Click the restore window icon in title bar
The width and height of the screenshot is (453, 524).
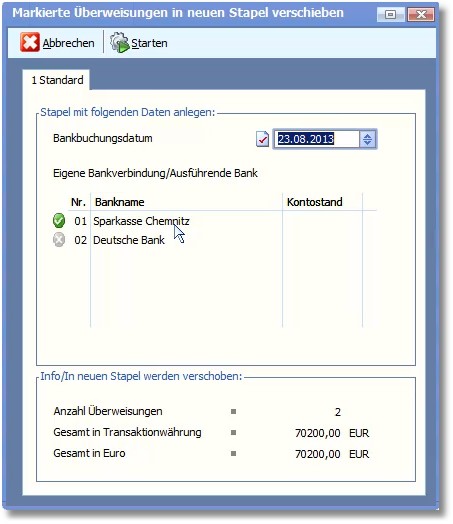390,14
